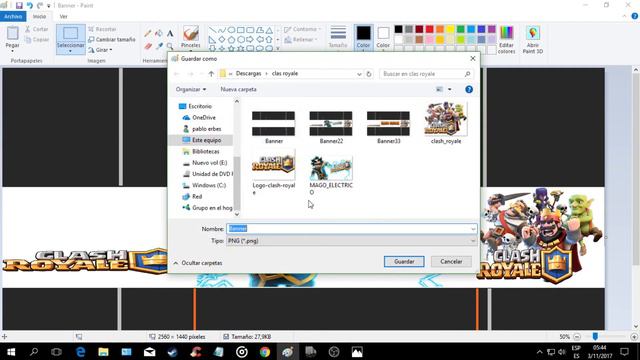Click the Buscar en clas royale search field
The image size is (640, 360).
[426, 74]
